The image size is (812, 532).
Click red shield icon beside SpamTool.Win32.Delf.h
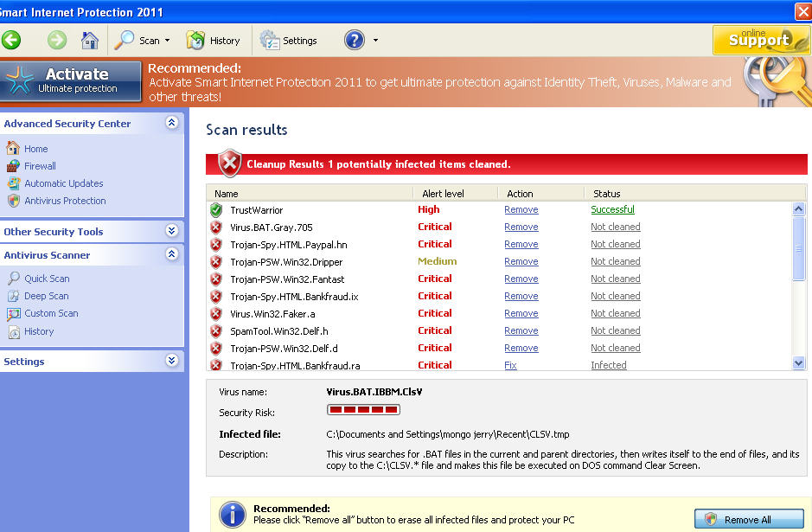[216, 331]
